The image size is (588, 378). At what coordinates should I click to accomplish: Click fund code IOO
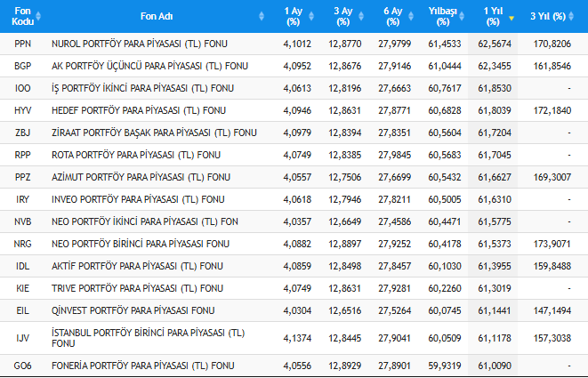[x=22, y=87]
